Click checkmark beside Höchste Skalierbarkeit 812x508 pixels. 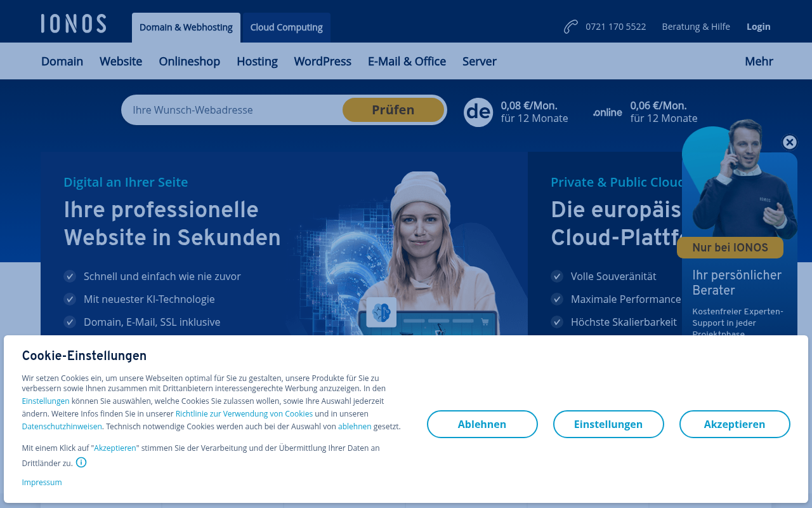(557, 322)
